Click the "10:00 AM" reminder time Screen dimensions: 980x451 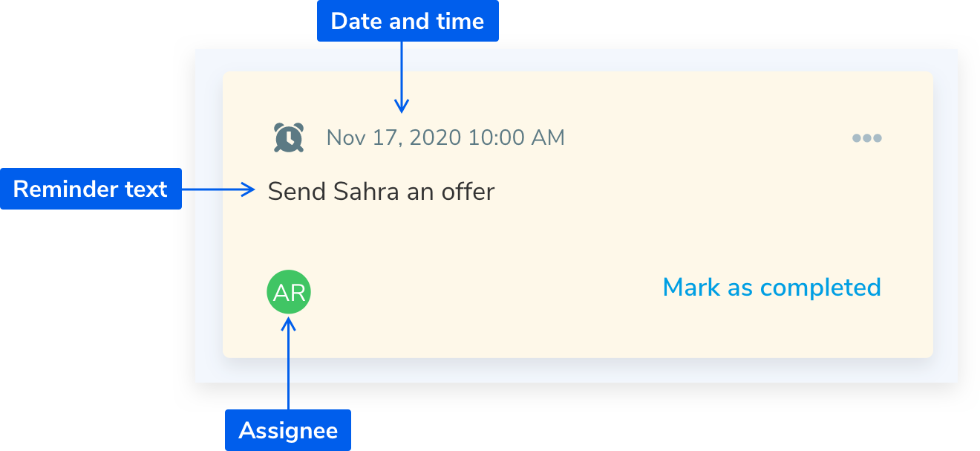pos(516,138)
